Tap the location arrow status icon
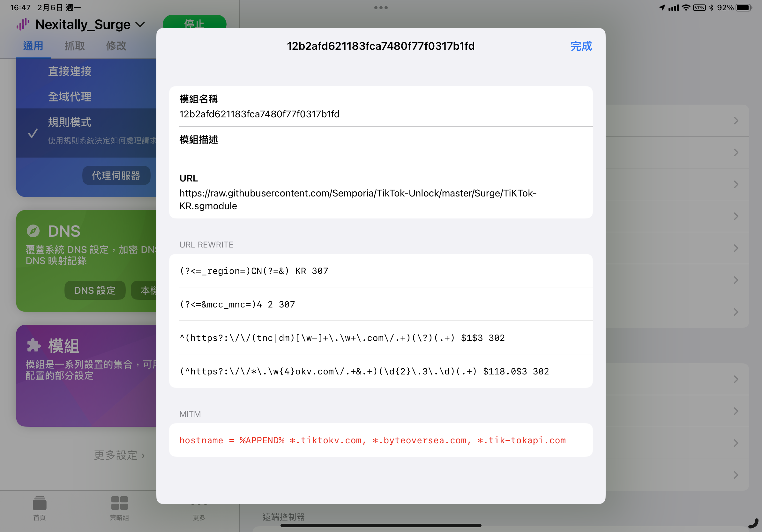The width and height of the screenshot is (762, 532). click(x=662, y=8)
